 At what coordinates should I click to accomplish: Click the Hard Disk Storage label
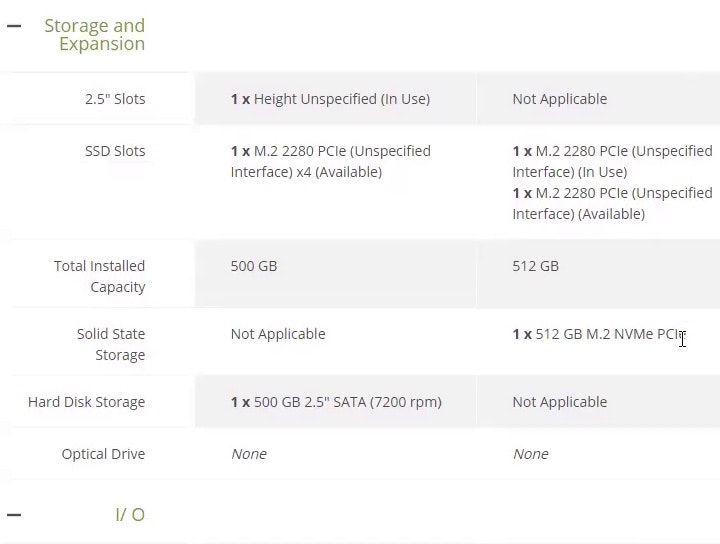tap(87, 402)
